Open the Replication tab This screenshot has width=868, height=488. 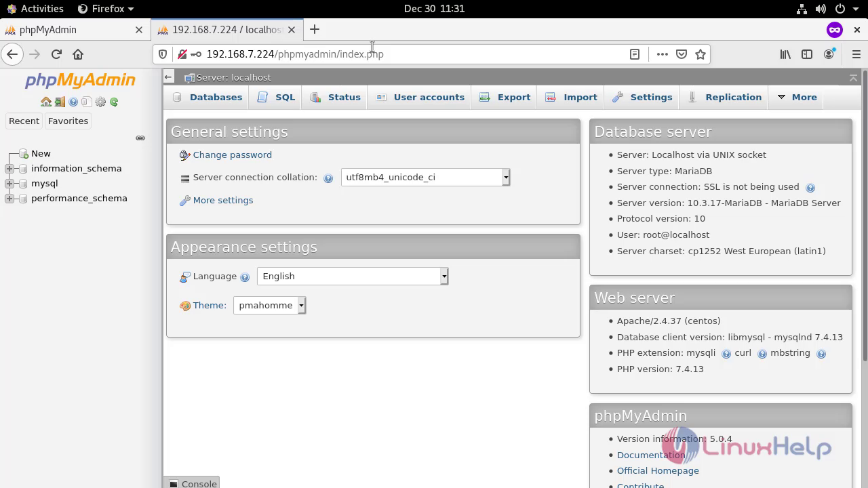[x=725, y=97]
